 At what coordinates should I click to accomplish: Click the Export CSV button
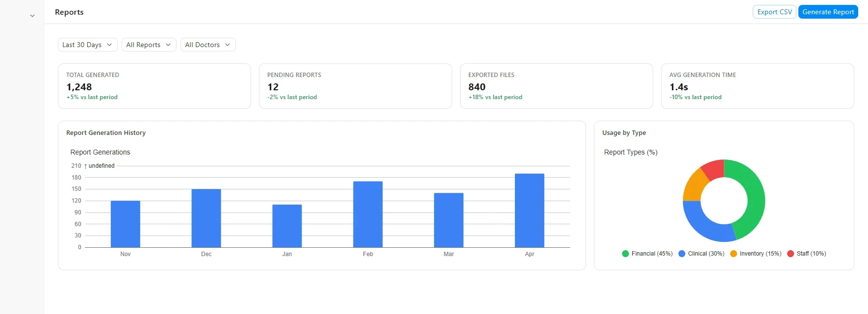click(x=774, y=12)
